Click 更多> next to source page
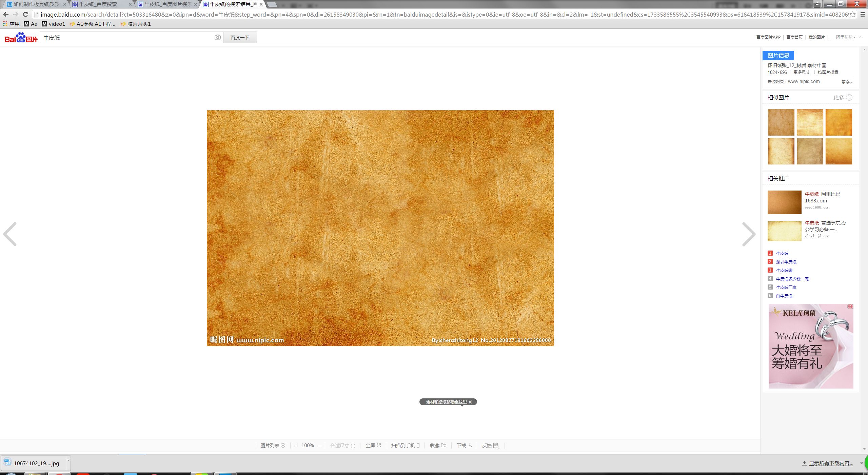This screenshot has height=475, width=868. tap(847, 82)
